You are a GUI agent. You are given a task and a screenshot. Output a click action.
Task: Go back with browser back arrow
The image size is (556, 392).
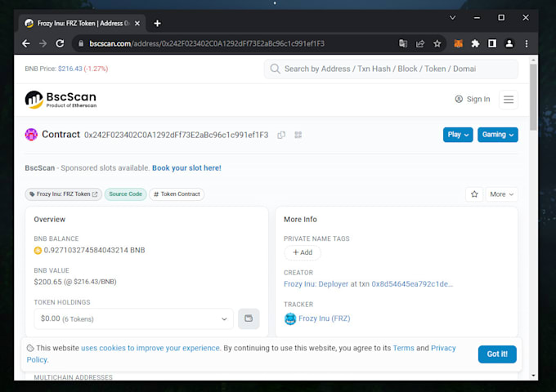pyautogui.click(x=26, y=43)
